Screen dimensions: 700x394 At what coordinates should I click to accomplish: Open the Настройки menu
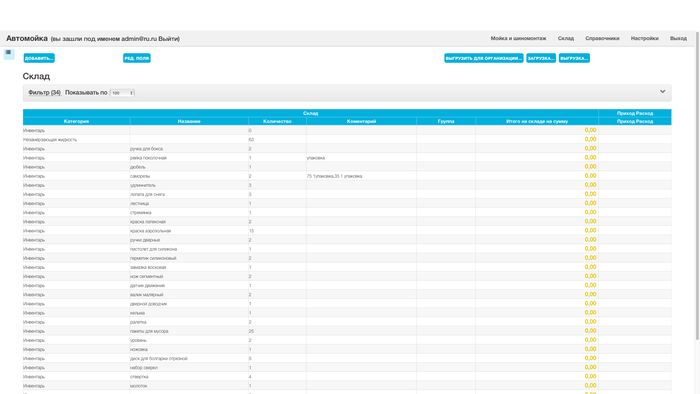coord(645,38)
